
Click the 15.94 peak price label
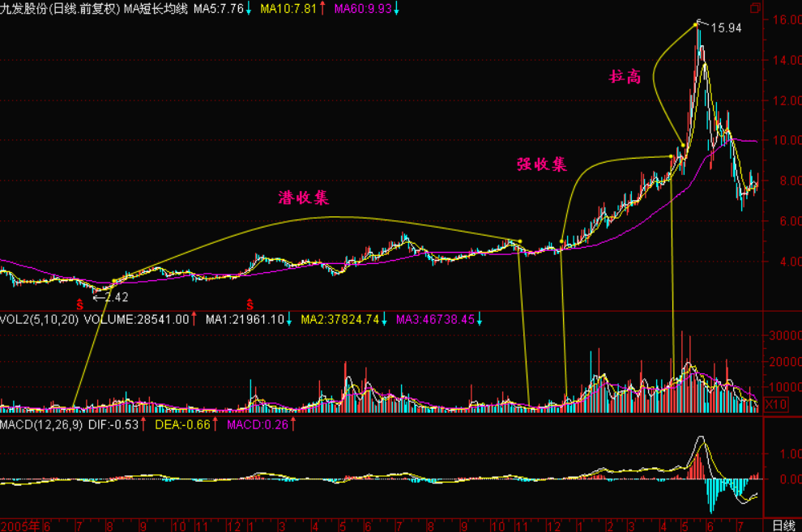click(726, 28)
